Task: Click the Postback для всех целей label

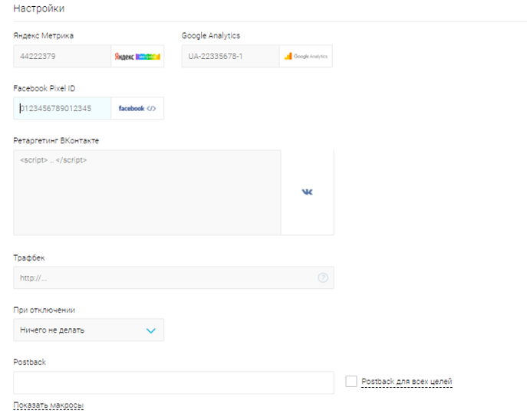Action: [407, 382]
